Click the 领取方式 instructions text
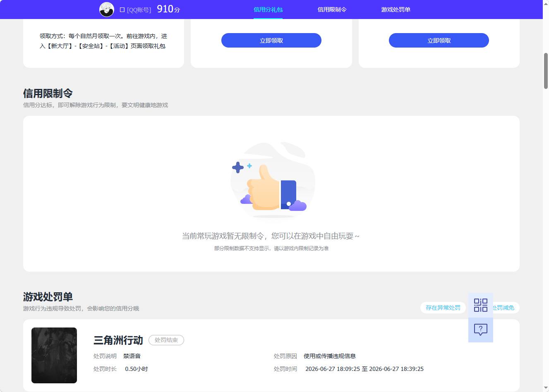Screen dimensions: 549x392 [x=103, y=41]
